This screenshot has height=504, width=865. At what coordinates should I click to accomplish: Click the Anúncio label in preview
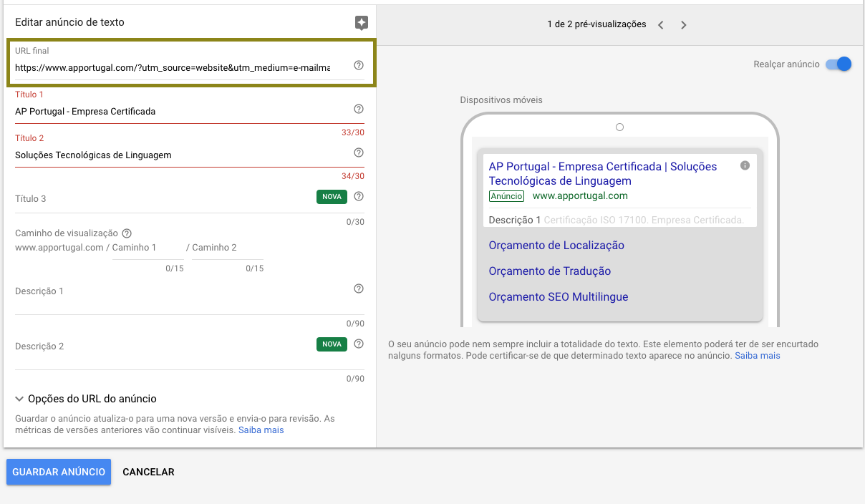506,195
